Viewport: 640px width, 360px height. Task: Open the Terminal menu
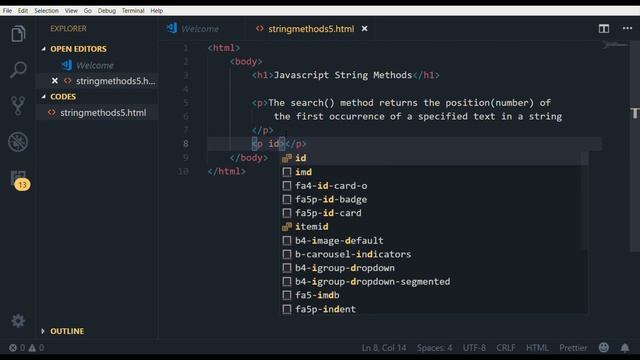click(133, 11)
